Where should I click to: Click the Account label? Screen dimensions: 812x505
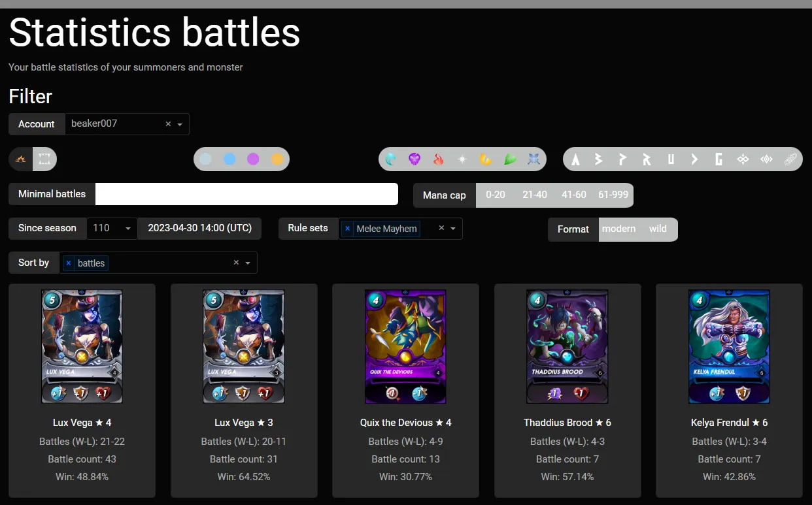37,124
